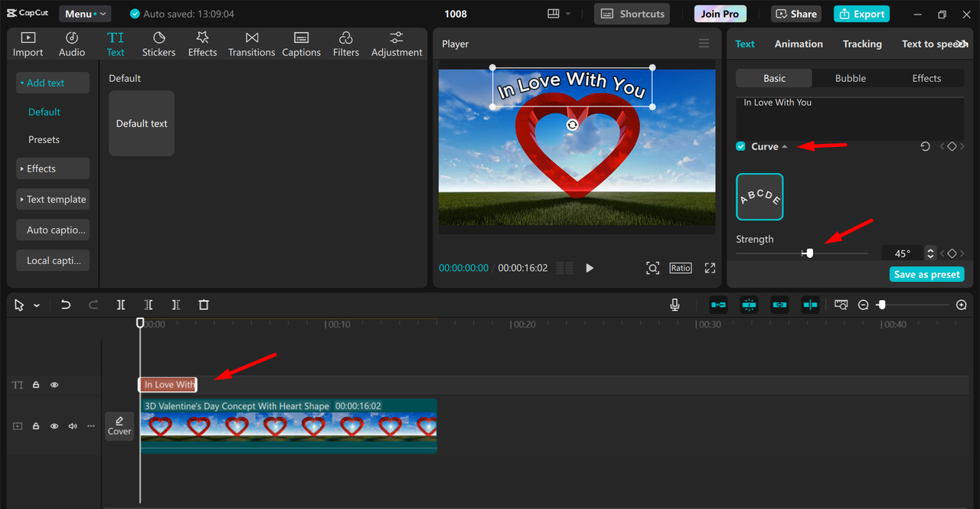Click the text content input field

[850, 118]
